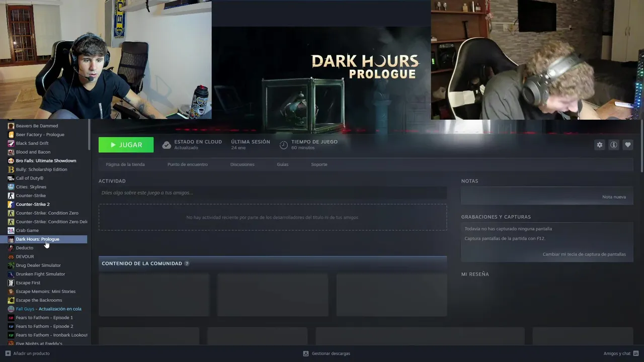Click the Bully: Scholarship Edition icon
644x362 pixels.
coord(11,169)
